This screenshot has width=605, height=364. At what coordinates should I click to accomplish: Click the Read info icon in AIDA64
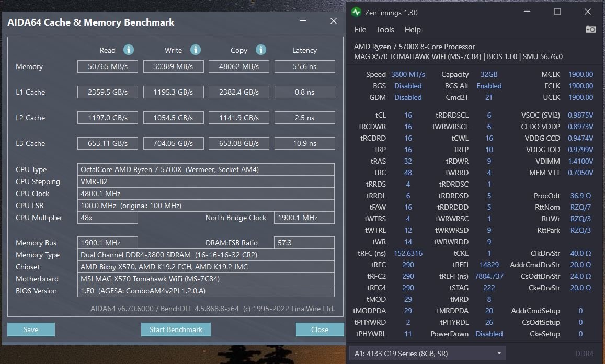[x=129, y=50]
